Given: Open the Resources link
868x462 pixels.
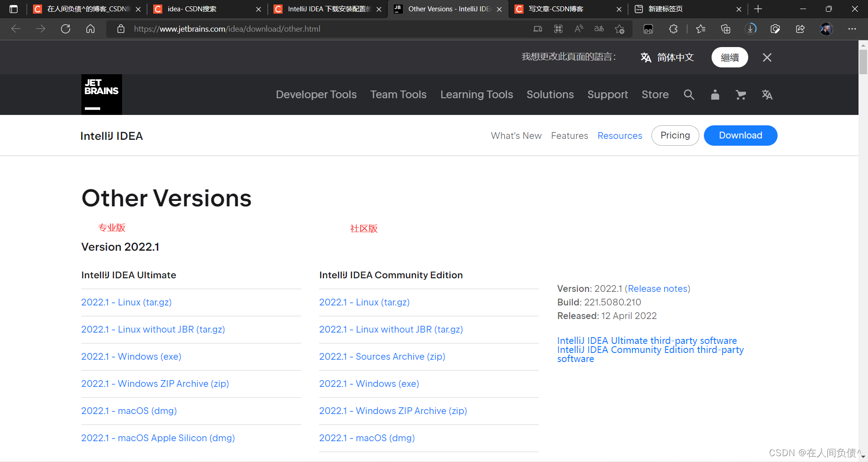Looking at the screenshot, I should tap(620, 136).
